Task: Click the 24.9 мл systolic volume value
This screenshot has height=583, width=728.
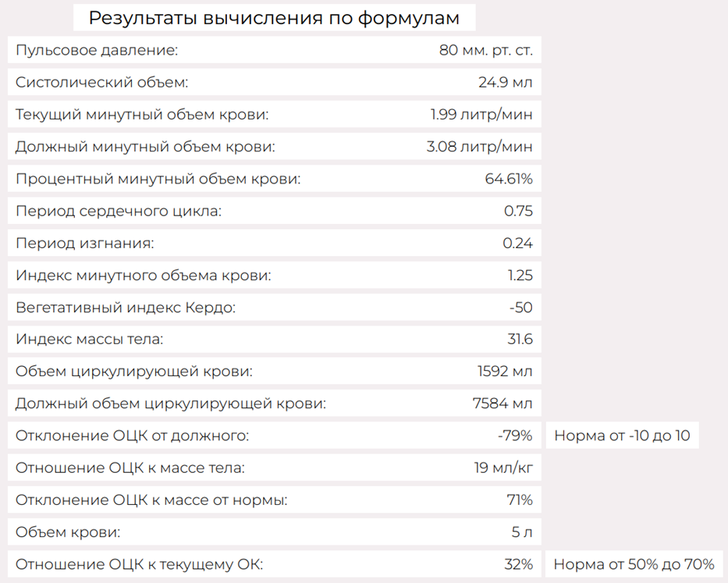Action: tap(506, 82)
